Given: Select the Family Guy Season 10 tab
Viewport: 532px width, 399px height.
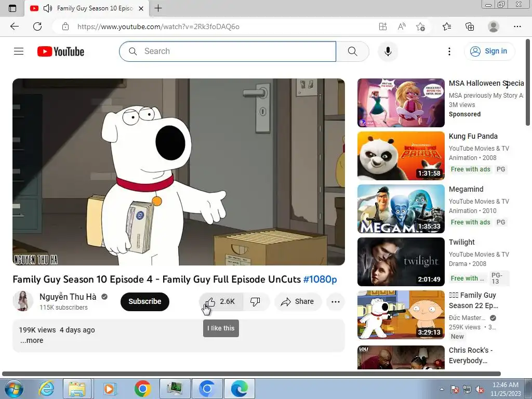Looking at the screenshot, I should point(87,8).
